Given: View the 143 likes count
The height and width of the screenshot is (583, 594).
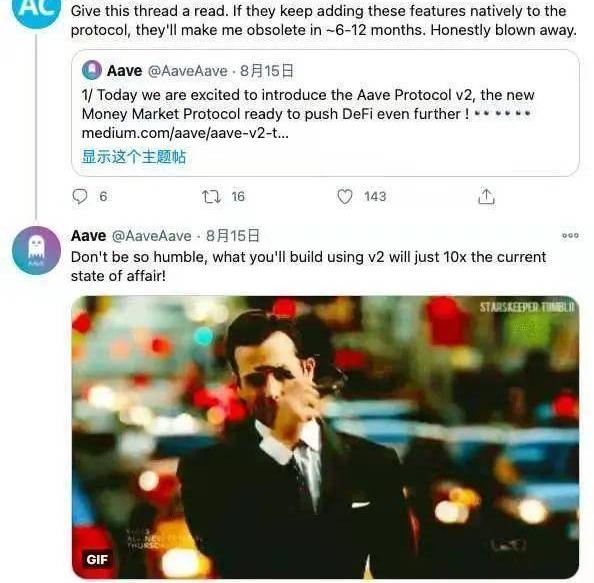Looking at the screenshot, I should 375,197.
